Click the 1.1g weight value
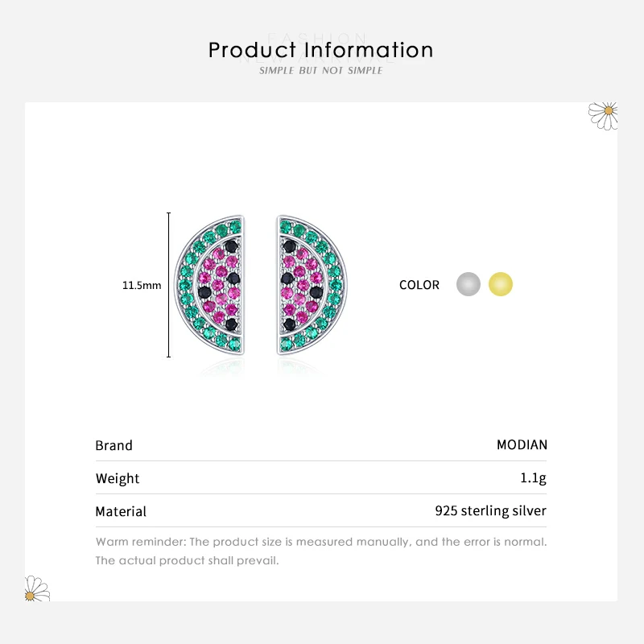This screenshot has height=644, width=644. [x=533, y=478]
